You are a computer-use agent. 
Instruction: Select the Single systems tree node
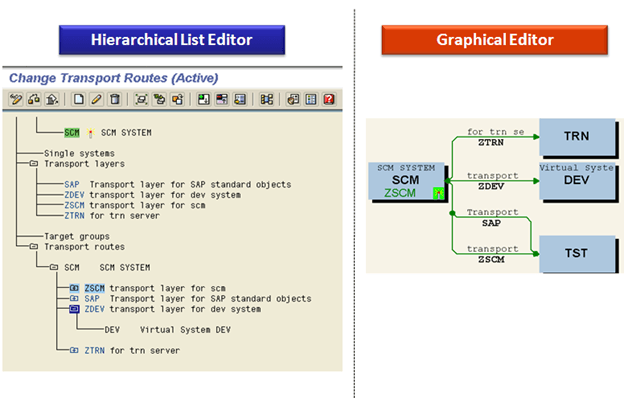[79, 153]
